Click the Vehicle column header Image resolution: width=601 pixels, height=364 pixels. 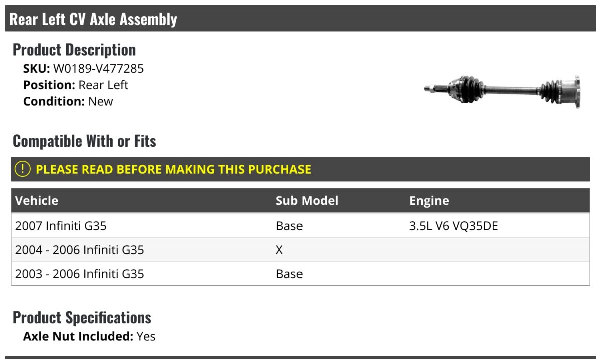click(37, 201)
